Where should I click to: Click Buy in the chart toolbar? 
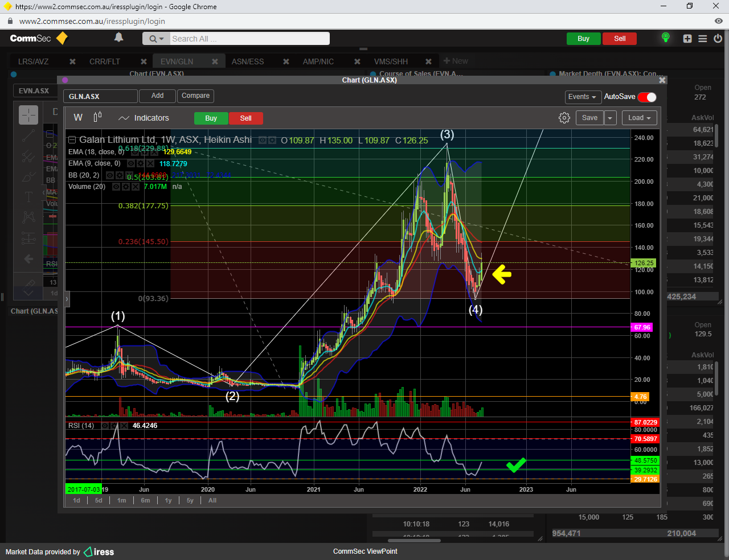211,118
